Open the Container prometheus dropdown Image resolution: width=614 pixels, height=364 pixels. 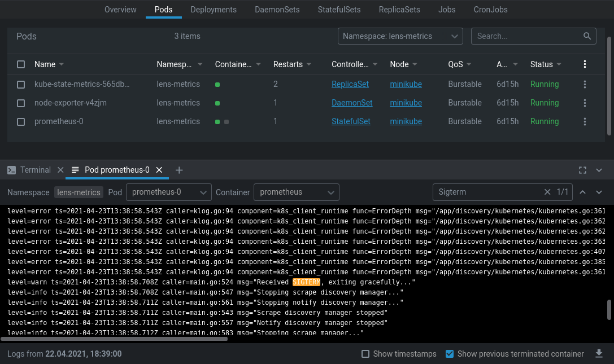pos(297,192)
